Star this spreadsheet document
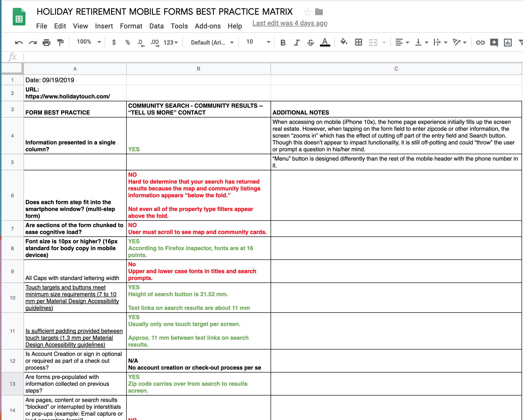The image size is (523, 420). (x=307, y=12)
